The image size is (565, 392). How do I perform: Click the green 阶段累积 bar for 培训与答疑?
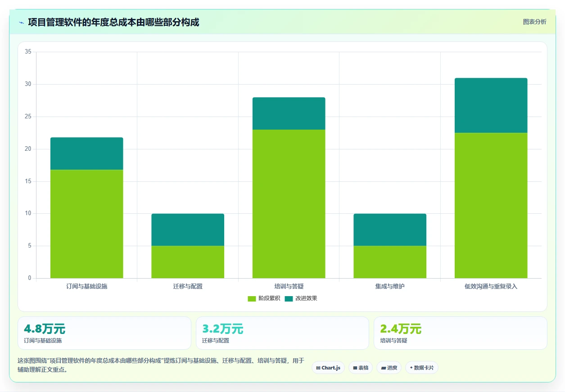[289, 204]
